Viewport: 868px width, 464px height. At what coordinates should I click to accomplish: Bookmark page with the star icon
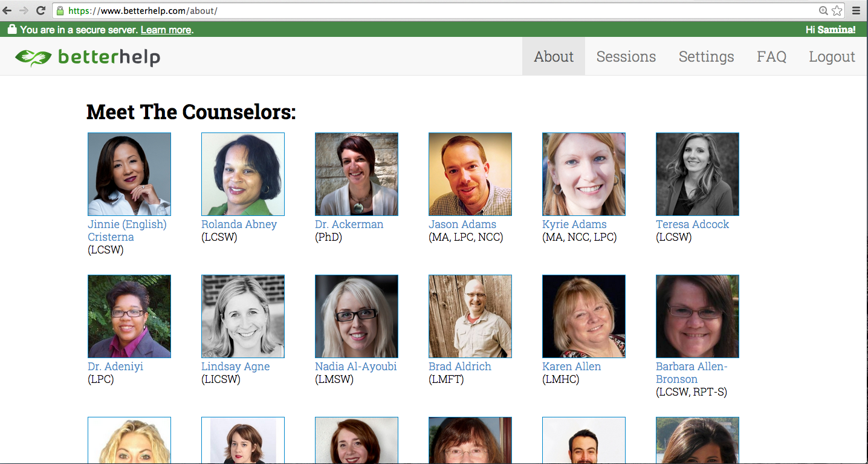click(837, 10)
